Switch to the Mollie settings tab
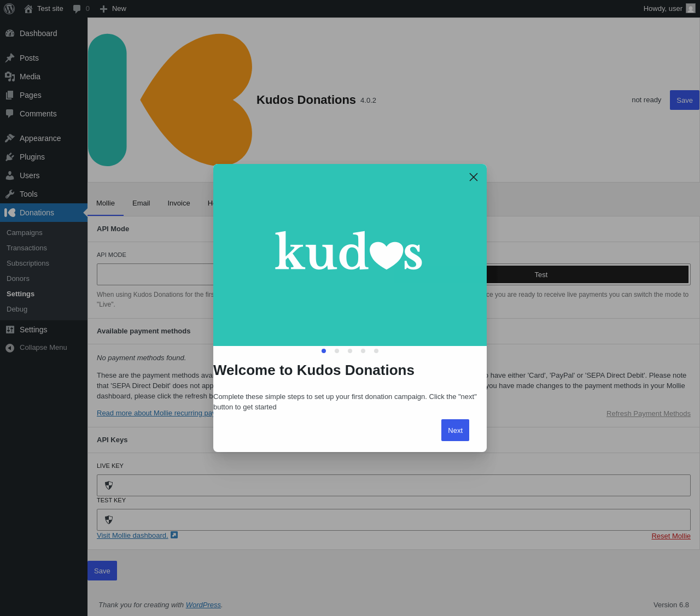Image resolution: width=700 pixels, height=616 pixels. coord(106,203)
